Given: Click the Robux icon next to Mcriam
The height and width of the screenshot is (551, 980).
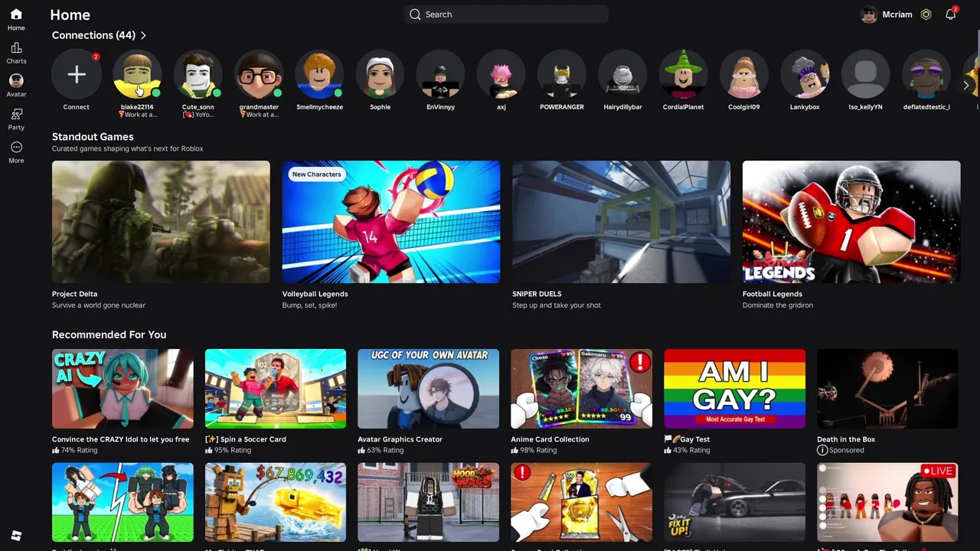Looking at the screenshot, I should (x=926, y=15).
